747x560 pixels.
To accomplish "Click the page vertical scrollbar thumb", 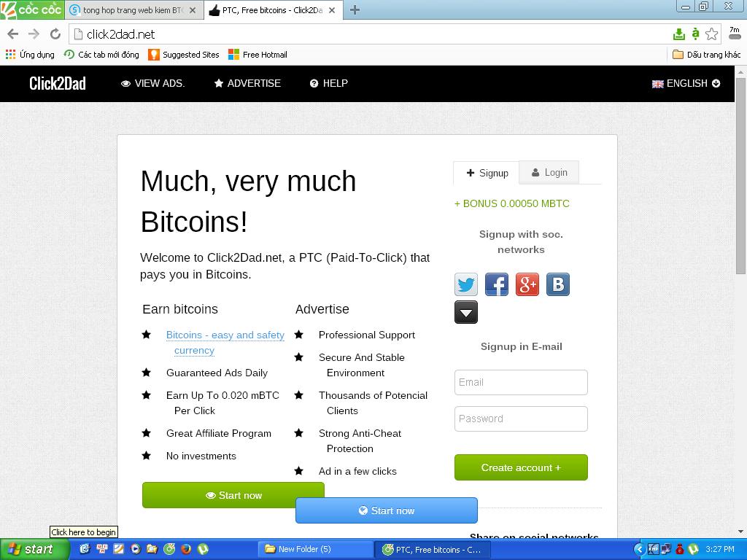I will 741,176.
